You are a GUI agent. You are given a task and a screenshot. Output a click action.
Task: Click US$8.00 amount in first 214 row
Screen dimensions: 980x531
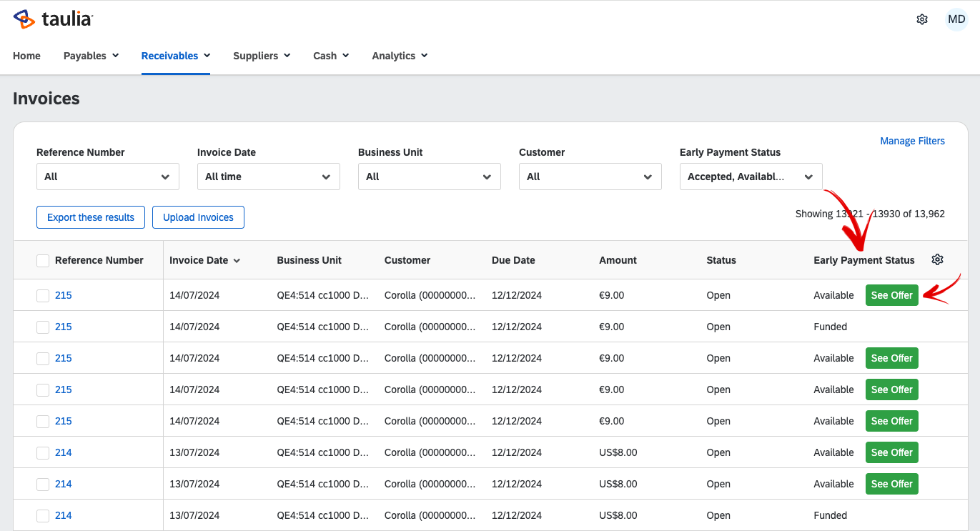(x=618, y=452)
